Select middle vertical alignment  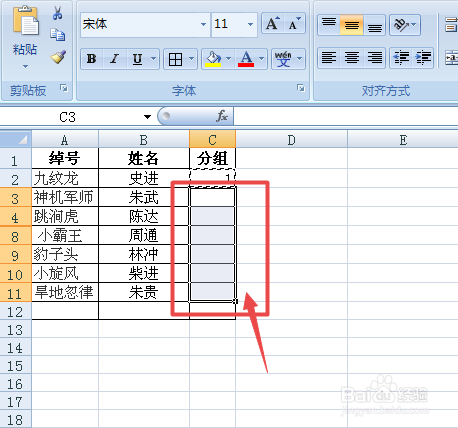coord(352,25)
